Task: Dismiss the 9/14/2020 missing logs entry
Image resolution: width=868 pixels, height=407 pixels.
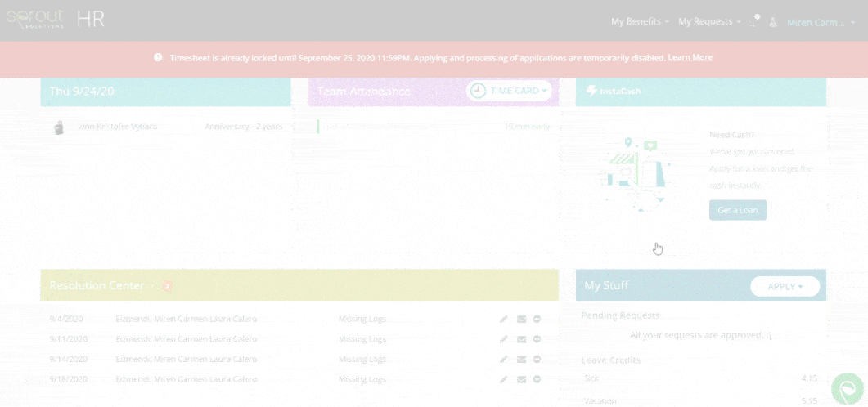Action: pyautogui.click(x=537, y=360)
